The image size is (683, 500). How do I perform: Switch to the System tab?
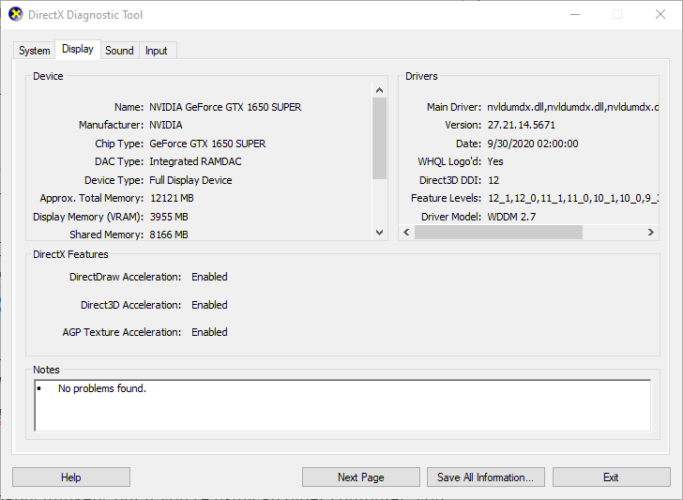pos(34,50)
